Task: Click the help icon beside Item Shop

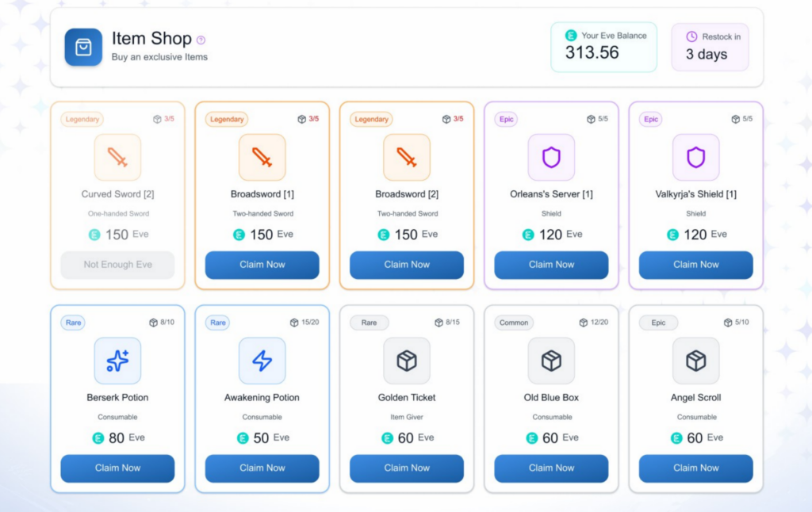Action: [201, 40]
